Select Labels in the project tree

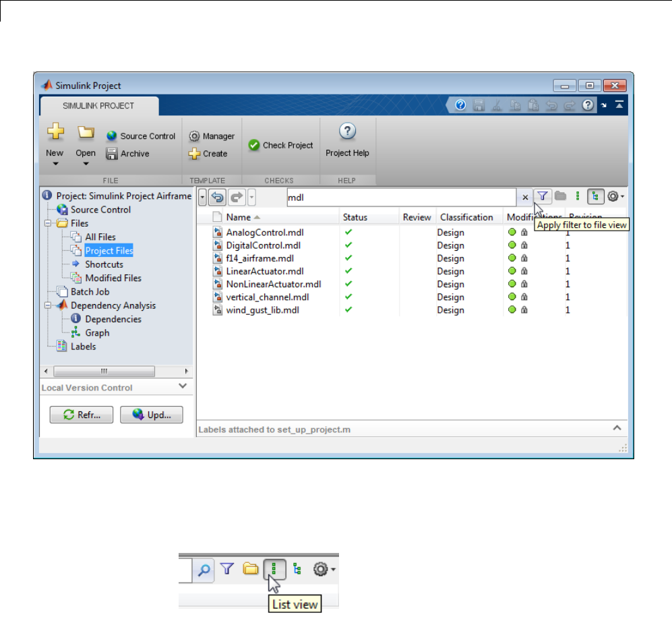(x=83, y=347)
